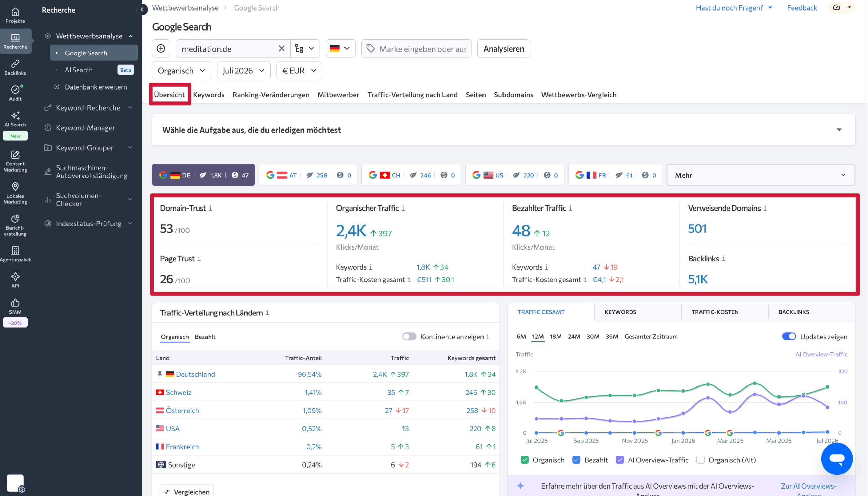Screen dimensions: 868x496
Task: Switch country table to Bezahlt
Action: click(205, 337)
